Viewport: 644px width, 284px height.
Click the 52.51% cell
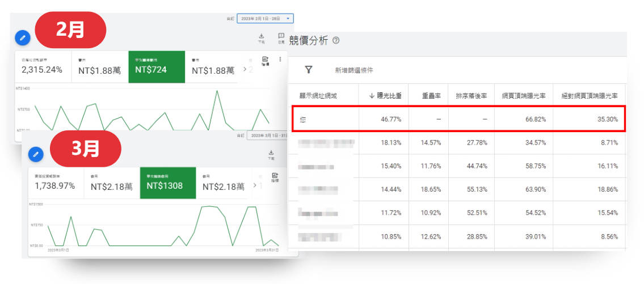click(477, 213)
